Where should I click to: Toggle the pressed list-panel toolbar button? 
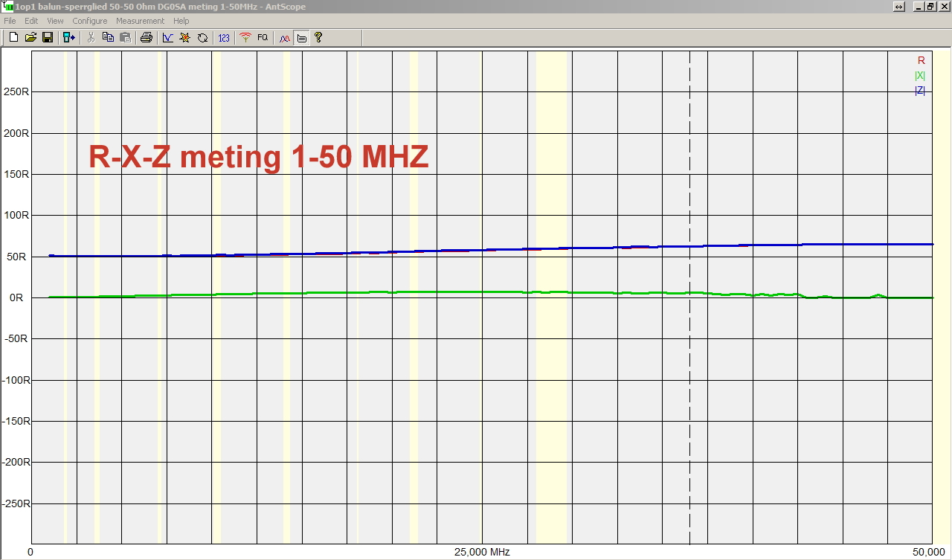301,37
